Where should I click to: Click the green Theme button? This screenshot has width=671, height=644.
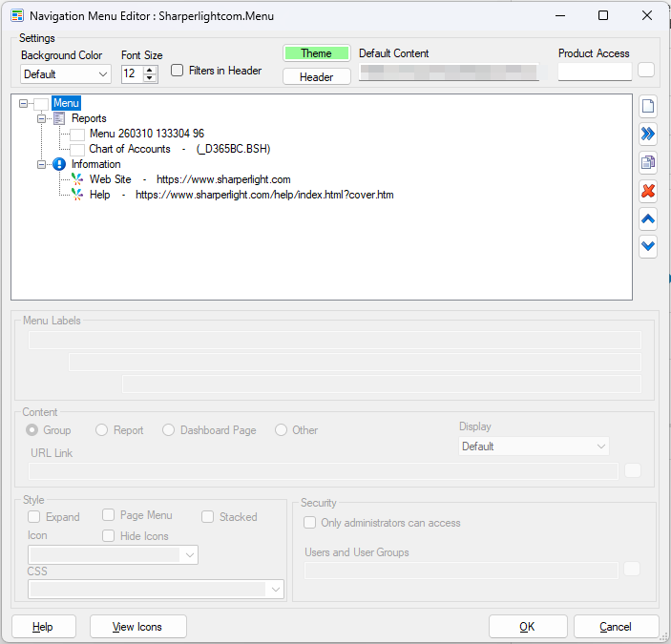[317, 53]
